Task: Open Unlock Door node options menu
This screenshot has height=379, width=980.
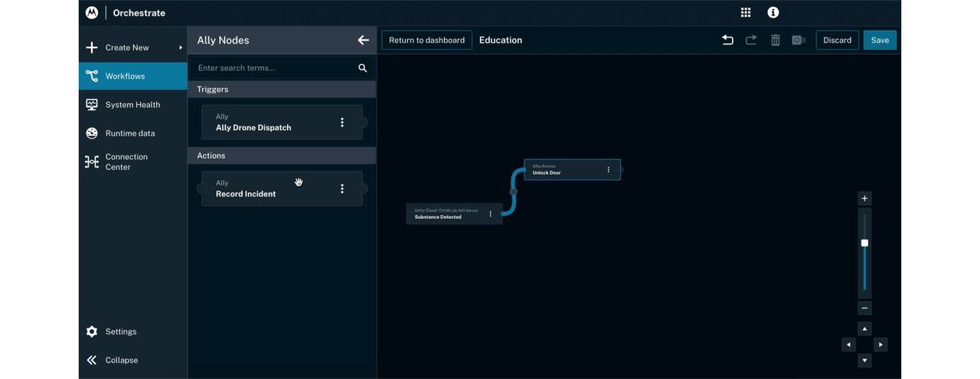Action: [609, 170]
